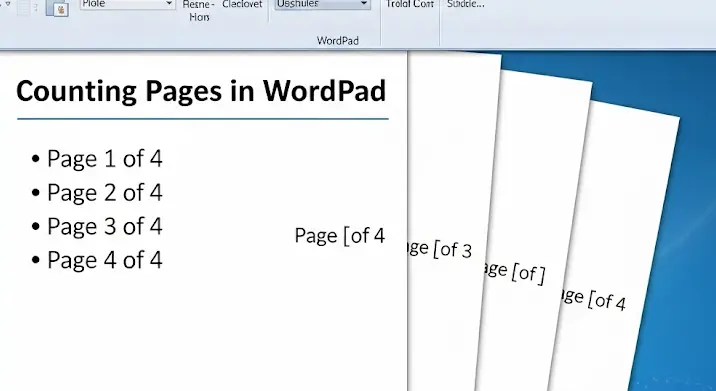This screenshot has width=716, height=391.
Task: Click the 'Resne - Hon' ribbon button
Action: (x=199, y=11)
